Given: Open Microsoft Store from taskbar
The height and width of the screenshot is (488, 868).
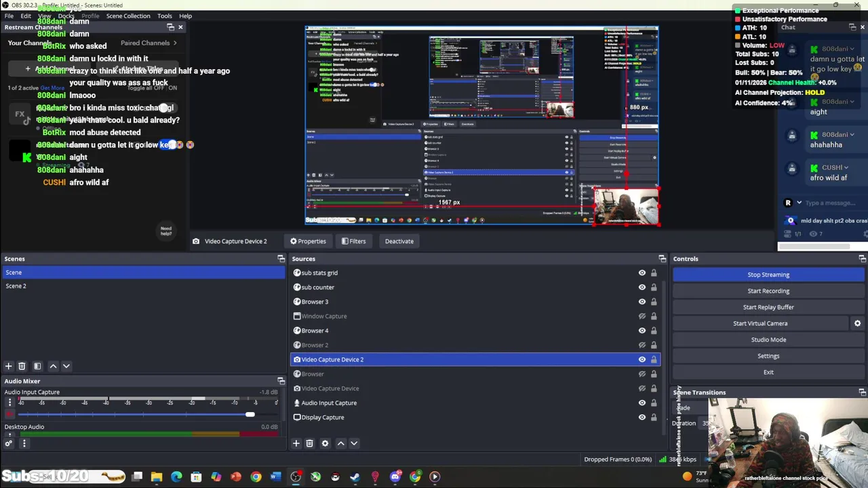Looking at the screenshot, I should tap(196, 476).
